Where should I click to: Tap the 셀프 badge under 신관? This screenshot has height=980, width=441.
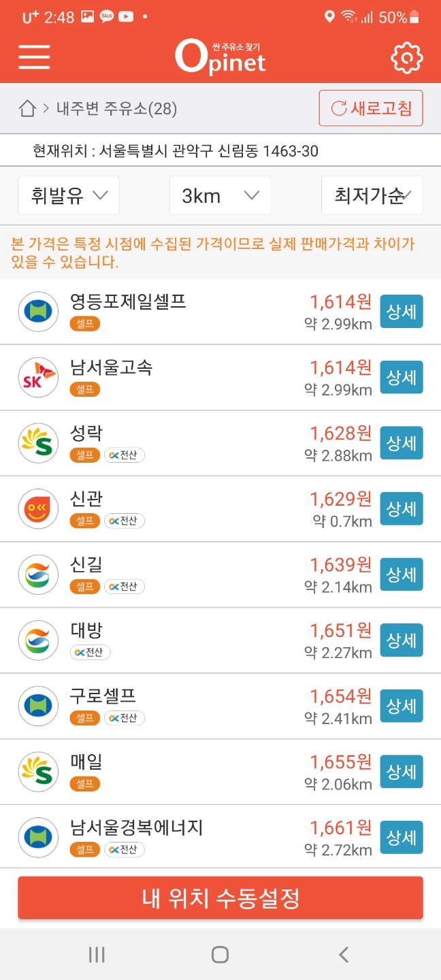point(84,521)
